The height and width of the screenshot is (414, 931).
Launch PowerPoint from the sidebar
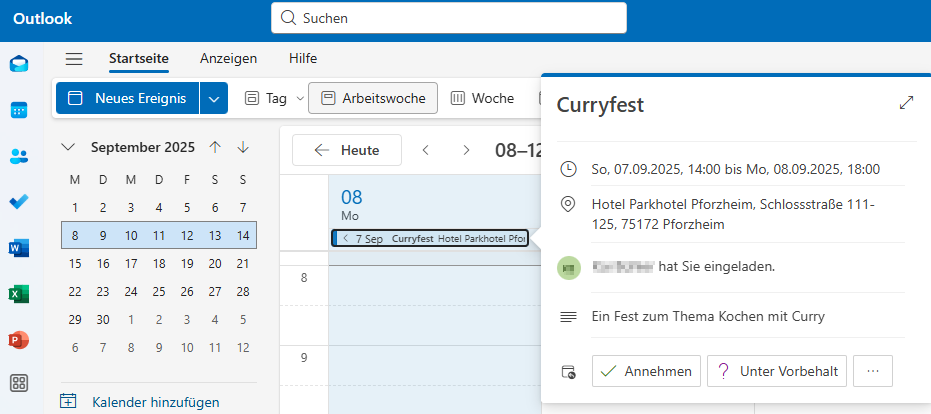point(19,339)
